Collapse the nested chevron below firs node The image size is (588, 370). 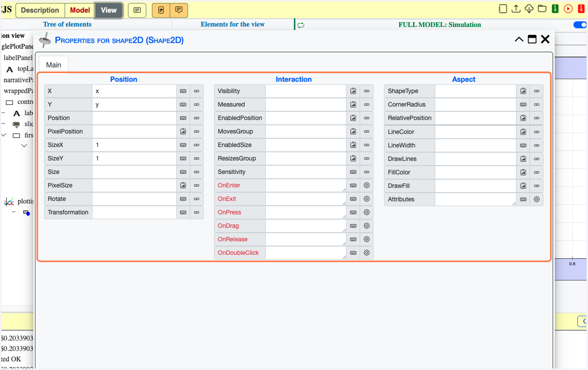coord(24,146)
